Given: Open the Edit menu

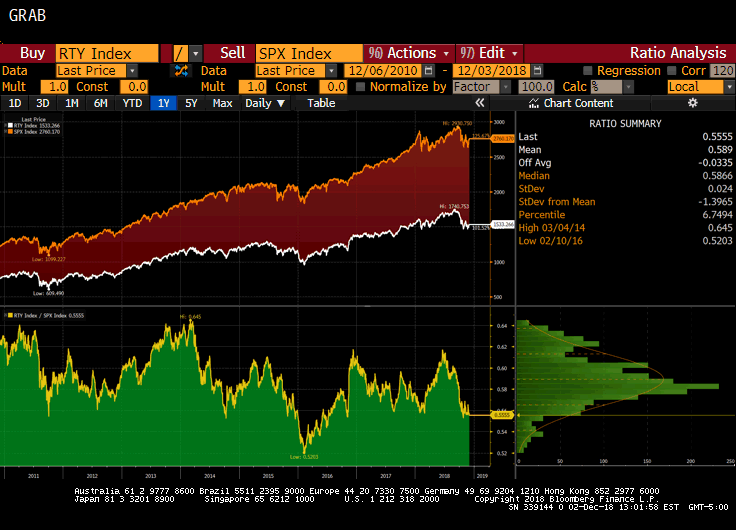Looking at the screenshot, I should pos(489,53).
